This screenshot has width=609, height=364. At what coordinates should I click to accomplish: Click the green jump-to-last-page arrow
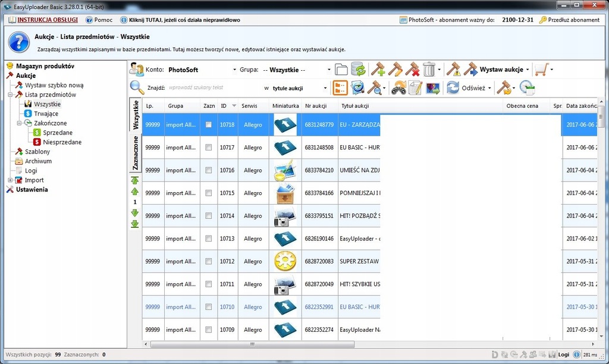coord(135,224)
